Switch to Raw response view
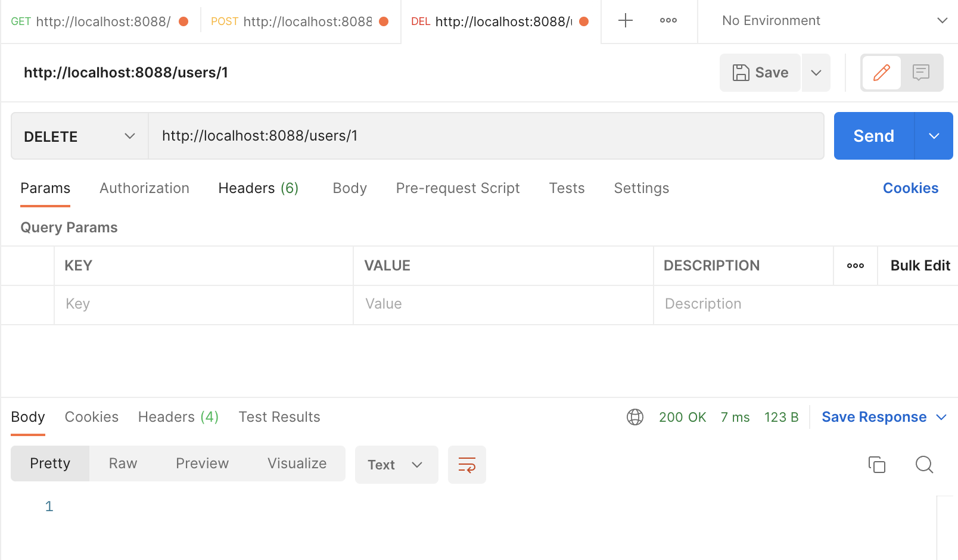 (x=123, y=463)
